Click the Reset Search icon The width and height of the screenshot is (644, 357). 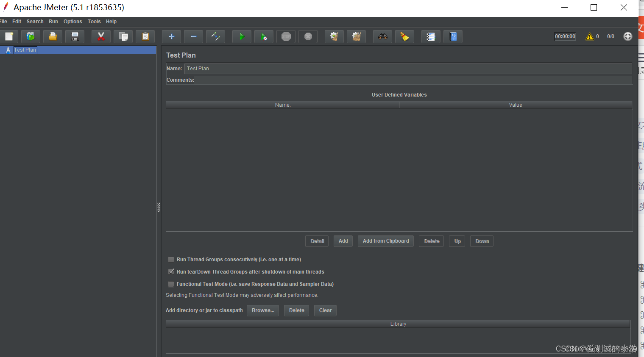(404, 36)
